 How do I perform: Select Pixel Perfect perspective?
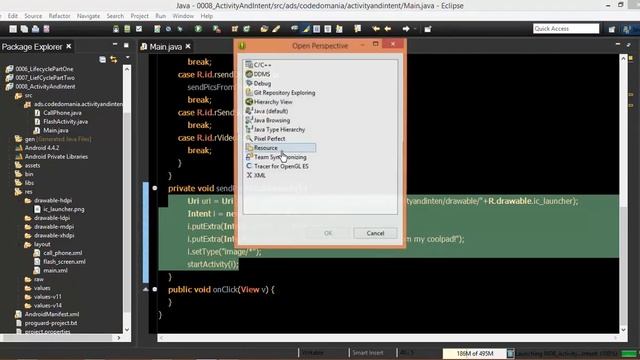click(265, 138)
